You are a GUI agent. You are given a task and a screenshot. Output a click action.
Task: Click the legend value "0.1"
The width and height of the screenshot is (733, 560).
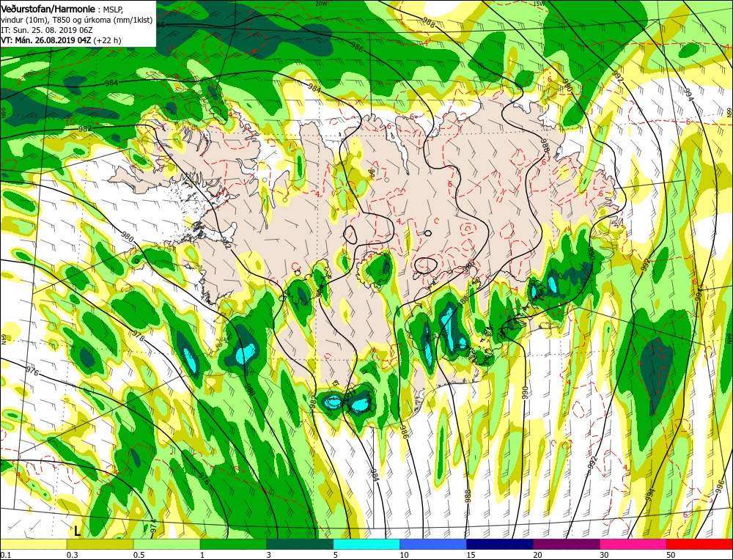(4, 555)
